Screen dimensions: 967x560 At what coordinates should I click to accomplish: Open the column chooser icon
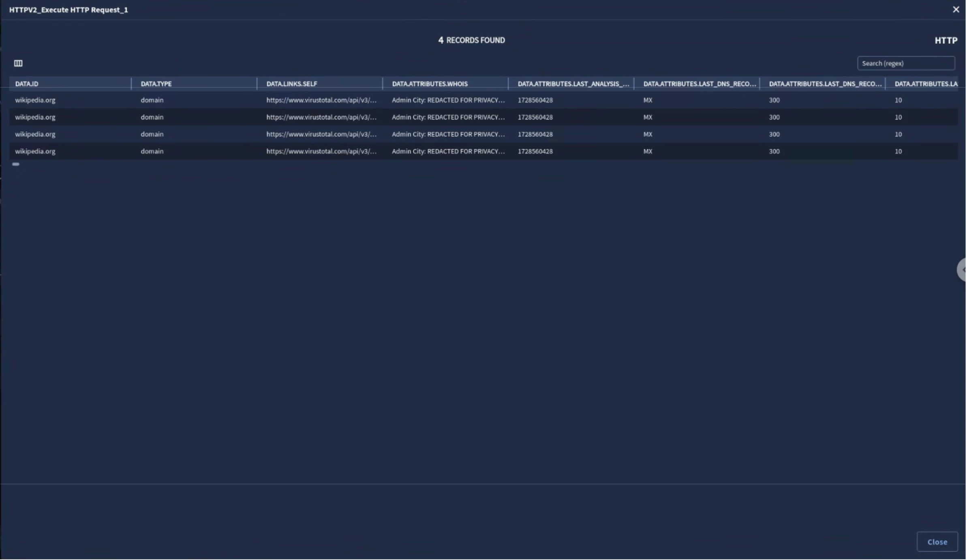tap(18, 63)
